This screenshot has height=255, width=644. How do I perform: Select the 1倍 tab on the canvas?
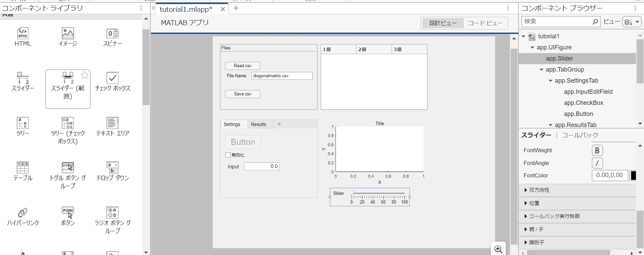338,49
